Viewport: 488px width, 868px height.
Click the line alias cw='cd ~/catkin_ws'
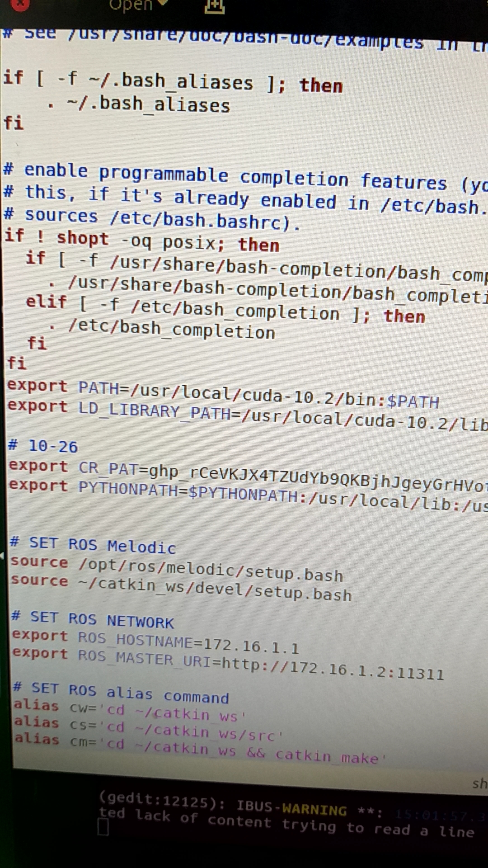click(x=130, y=711)
